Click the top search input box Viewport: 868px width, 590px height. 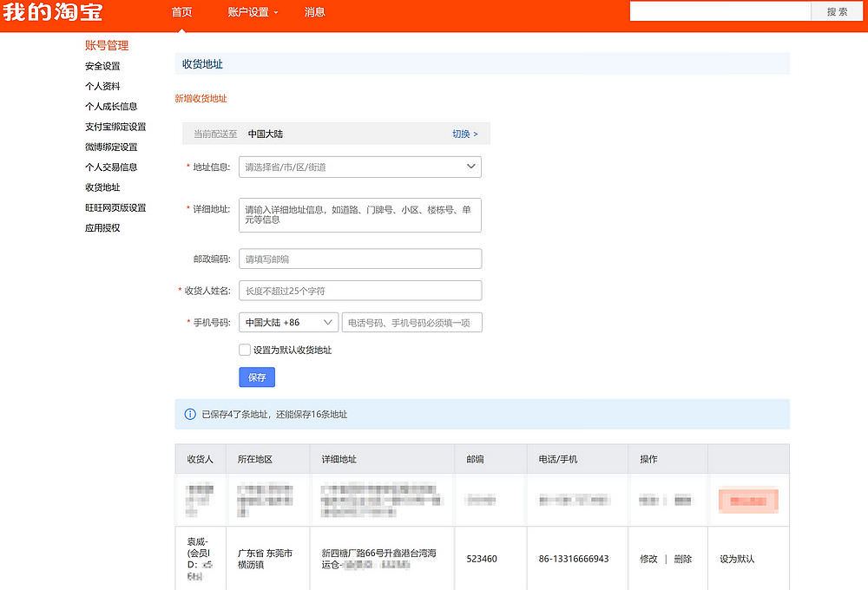tap(720, 11)
